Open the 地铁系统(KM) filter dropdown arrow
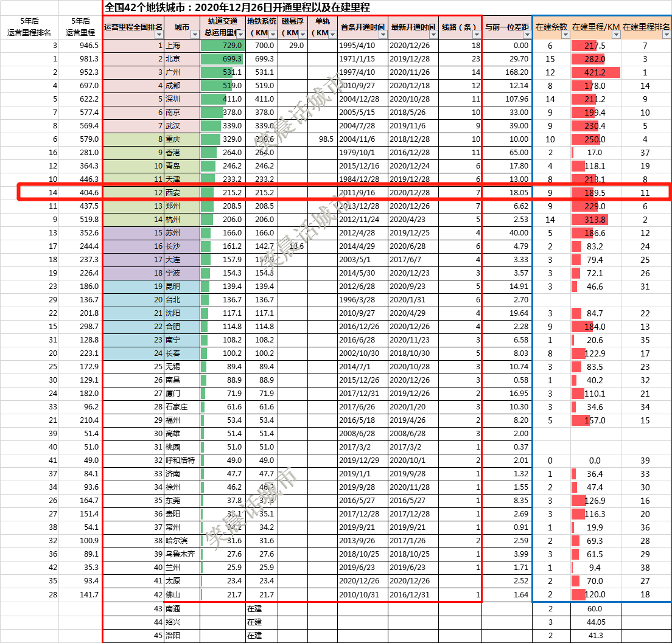Viewport: 672px width, 643px height. click(x=273, y=34)
